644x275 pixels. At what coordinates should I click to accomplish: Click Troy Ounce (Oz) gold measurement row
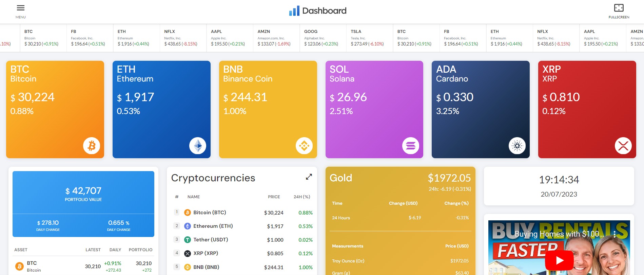(401, 261)
